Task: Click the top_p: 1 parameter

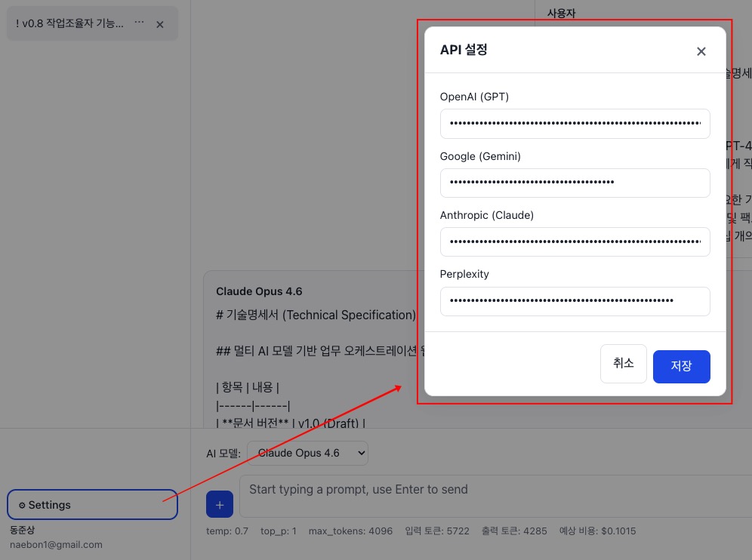Action: (x=279, y=531)
